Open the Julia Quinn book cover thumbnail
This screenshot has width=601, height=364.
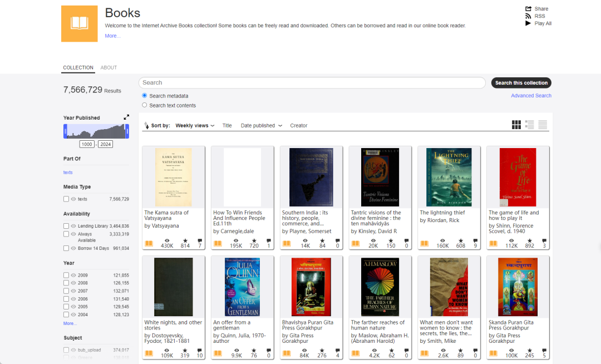coord(242,287)
